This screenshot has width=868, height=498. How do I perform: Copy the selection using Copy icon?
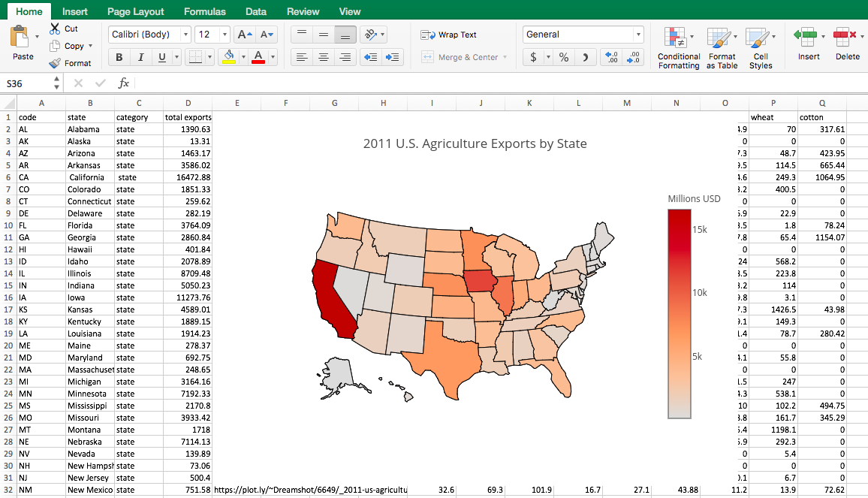[54, 46]
